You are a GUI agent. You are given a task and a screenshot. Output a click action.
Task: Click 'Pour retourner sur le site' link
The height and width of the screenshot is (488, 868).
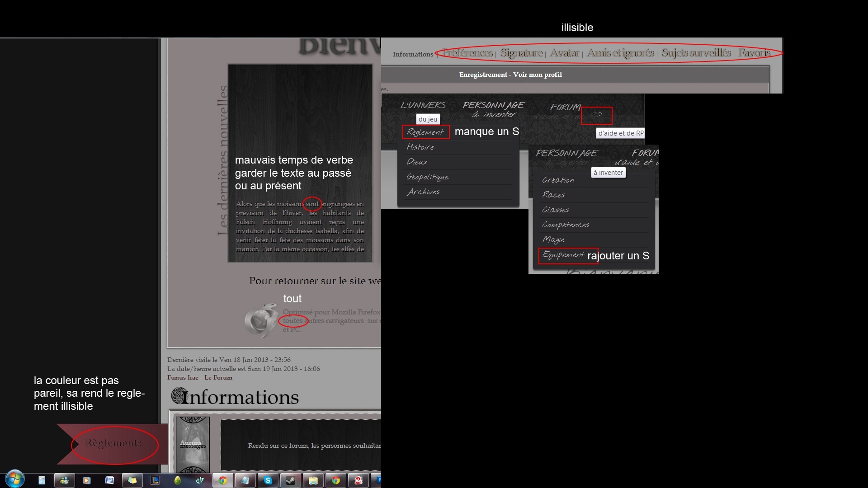pos(315,281)
